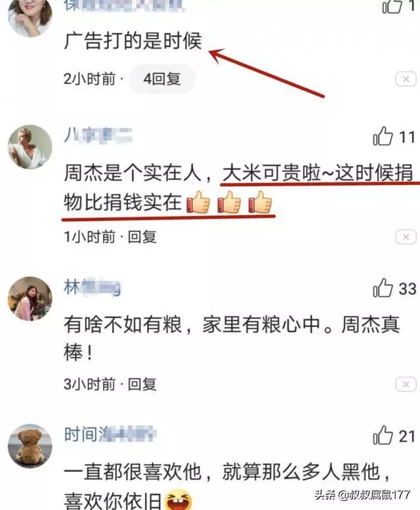Expand the 4回复 replies
The height and width of the screenshot is (510, 420).
[x=162, y=79]
